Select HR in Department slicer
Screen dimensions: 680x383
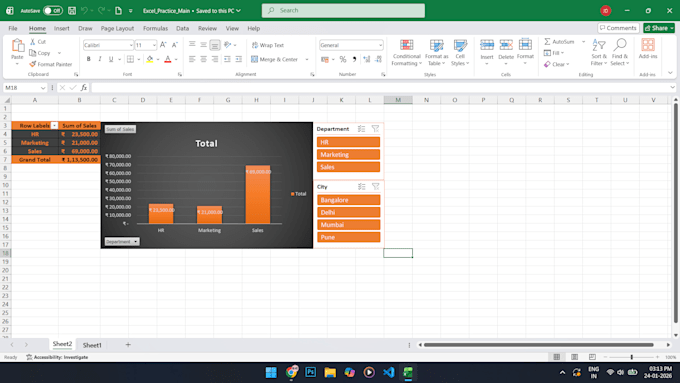pos(348,142)
